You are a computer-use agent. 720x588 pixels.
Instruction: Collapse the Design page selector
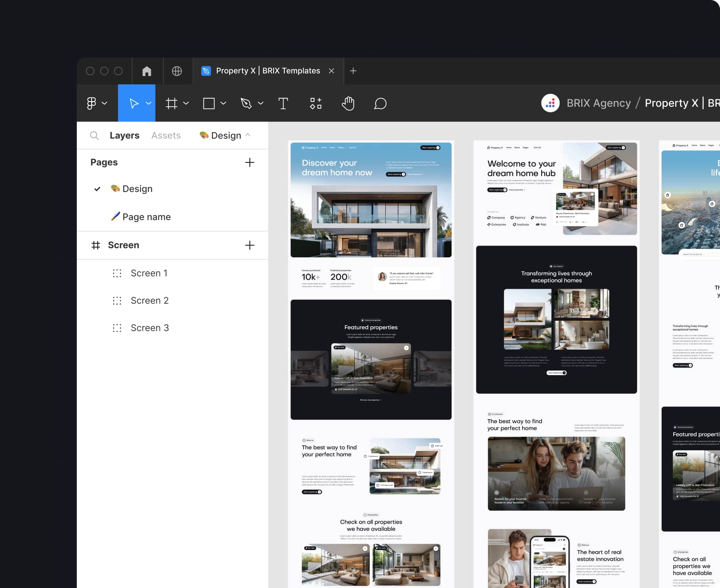pos(248,135)
